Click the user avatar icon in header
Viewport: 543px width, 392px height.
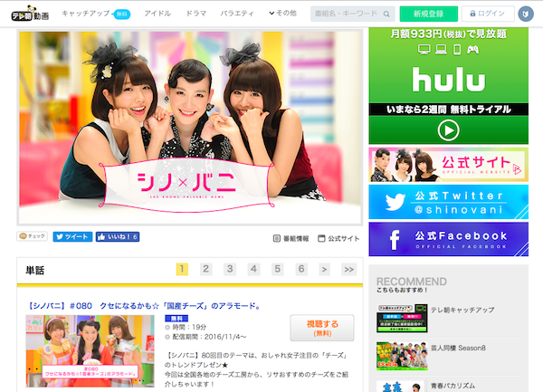526,14
